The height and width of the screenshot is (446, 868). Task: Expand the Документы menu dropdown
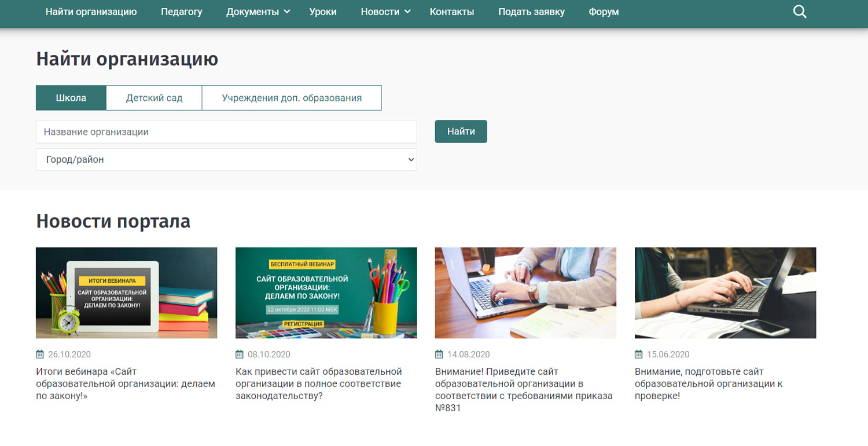258,12
